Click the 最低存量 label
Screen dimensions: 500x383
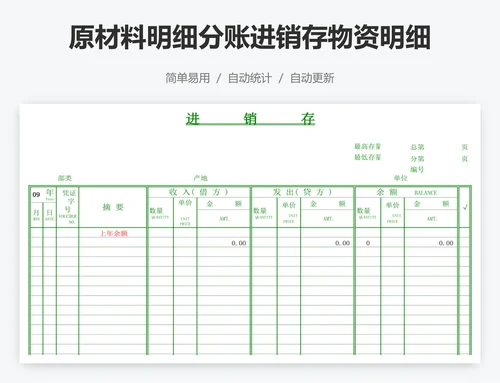coord(367,157)
